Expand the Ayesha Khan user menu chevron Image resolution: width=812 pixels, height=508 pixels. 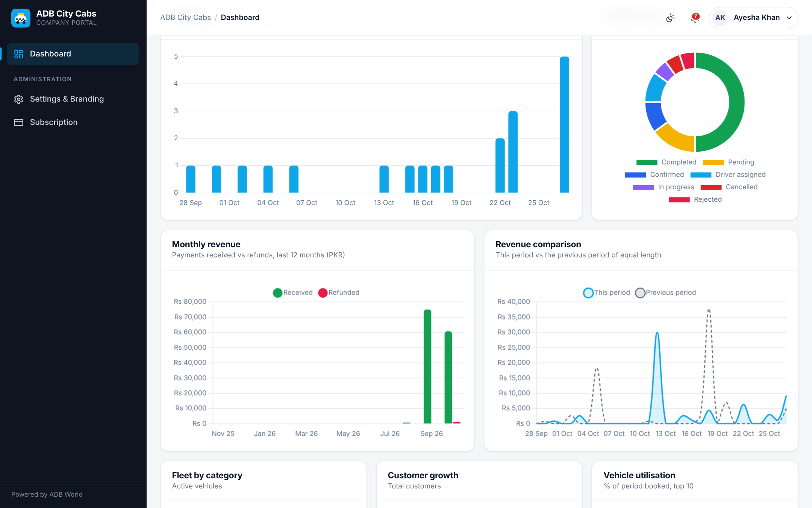click(789, 18)
